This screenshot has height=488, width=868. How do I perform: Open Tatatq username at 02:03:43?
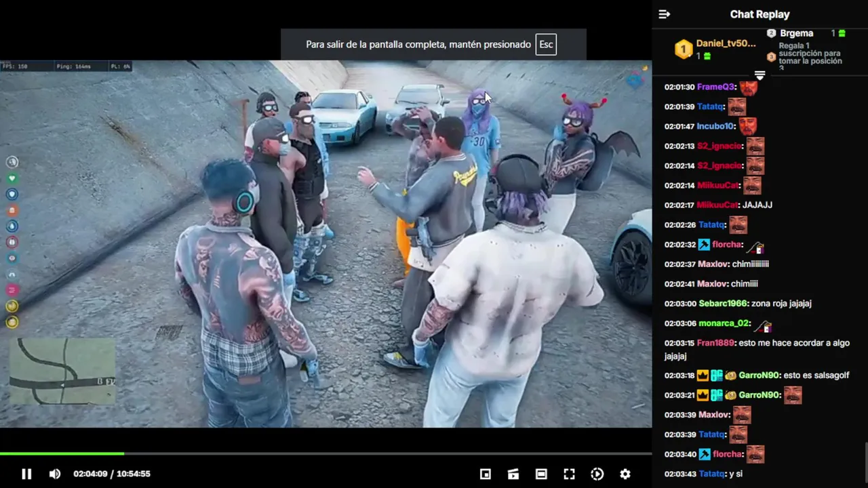click(712, 474)
